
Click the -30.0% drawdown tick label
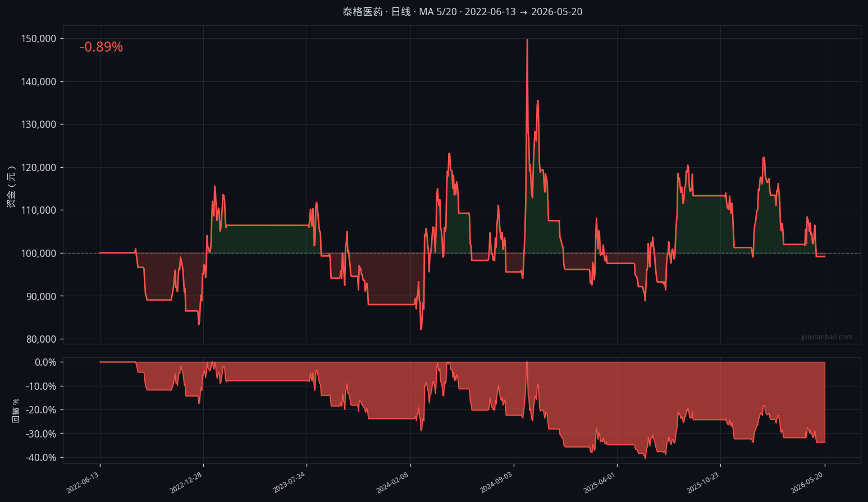coord(41,434)
